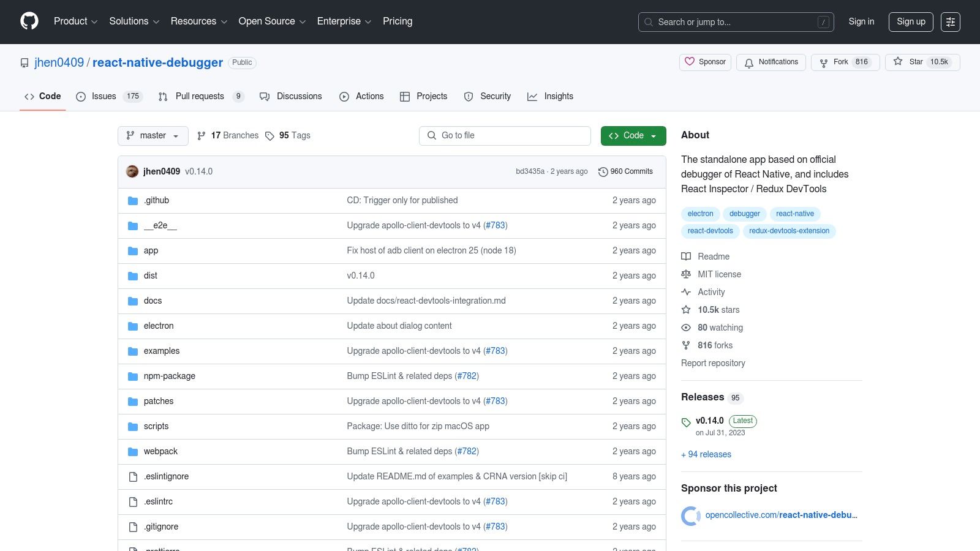Click the Sign up button

[x=911, y=21]
